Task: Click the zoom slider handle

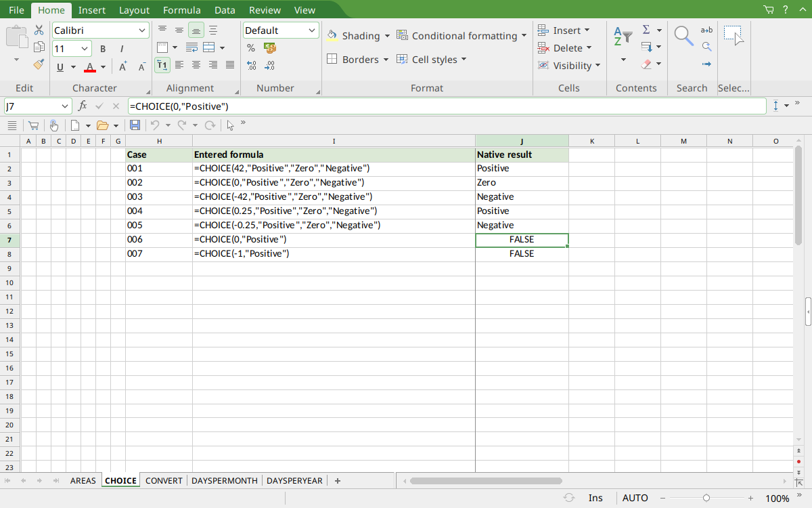Action: pyautogui.click(x=706, y=498)
